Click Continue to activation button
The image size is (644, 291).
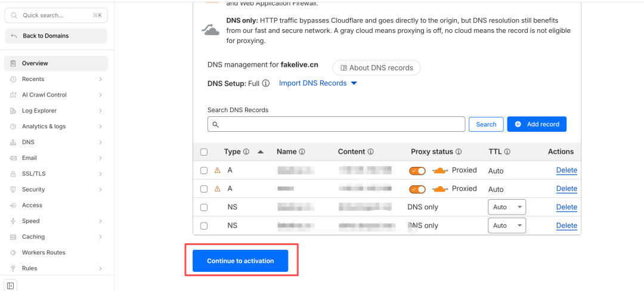[240, 261]
